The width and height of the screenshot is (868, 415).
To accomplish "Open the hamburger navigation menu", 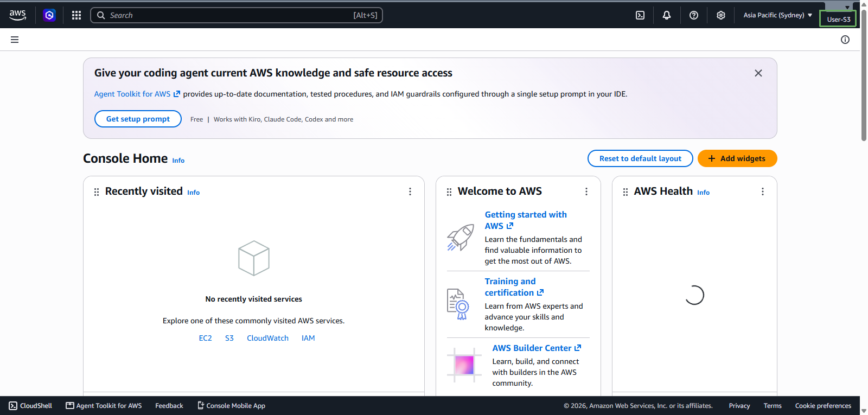I will 15,40.
